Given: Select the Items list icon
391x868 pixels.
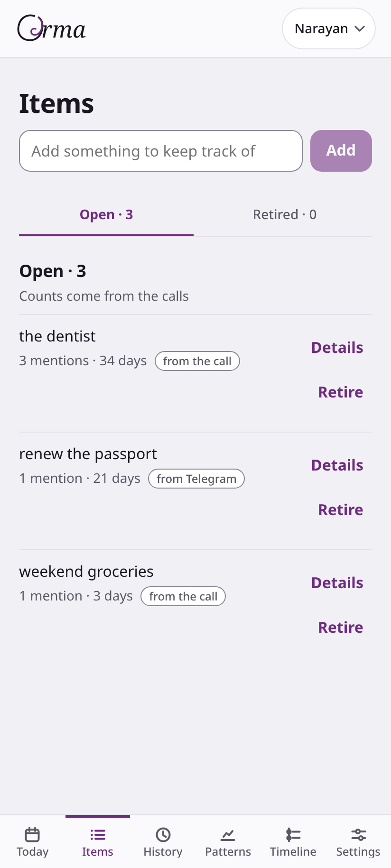Looking at the screenshot, I should tap(98, 835).
